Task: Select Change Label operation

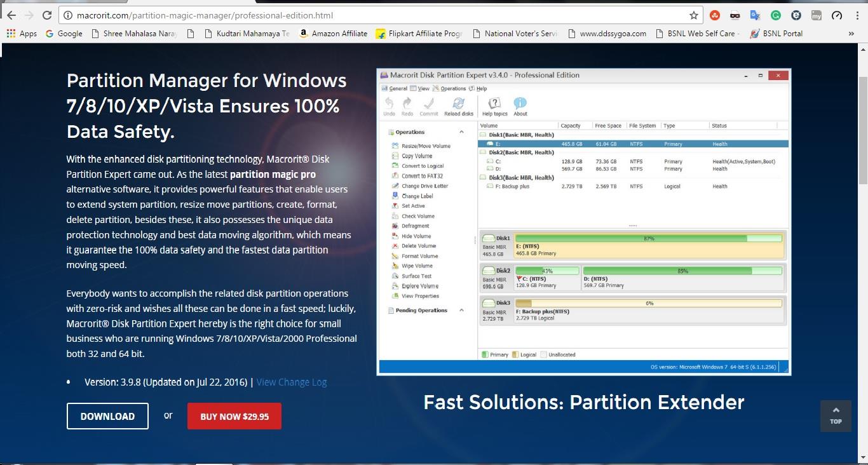Action: click(x=413, y=196)
